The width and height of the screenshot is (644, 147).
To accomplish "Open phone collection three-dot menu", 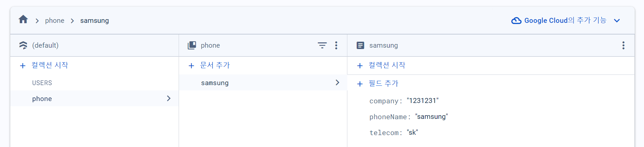I will click(x=336, y=45).
